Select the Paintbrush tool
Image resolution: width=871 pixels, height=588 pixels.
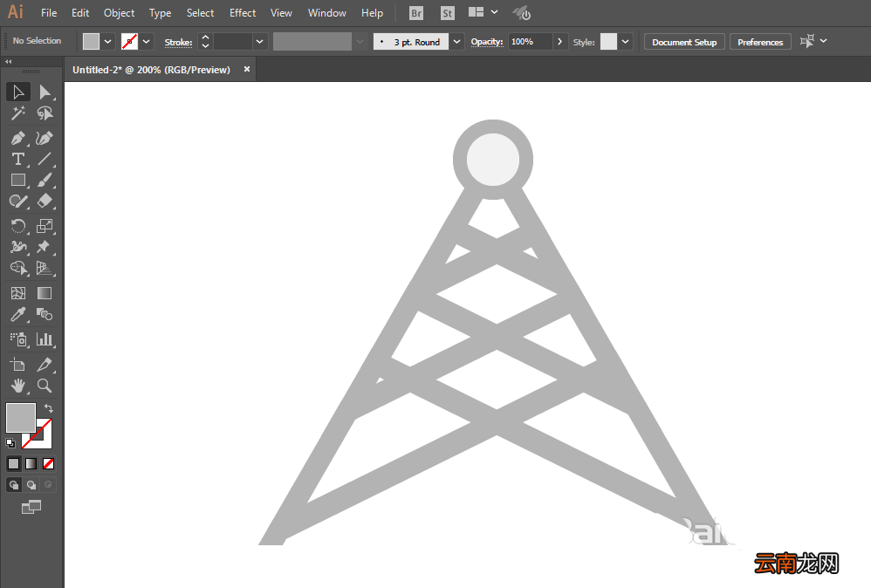[45, 180]
